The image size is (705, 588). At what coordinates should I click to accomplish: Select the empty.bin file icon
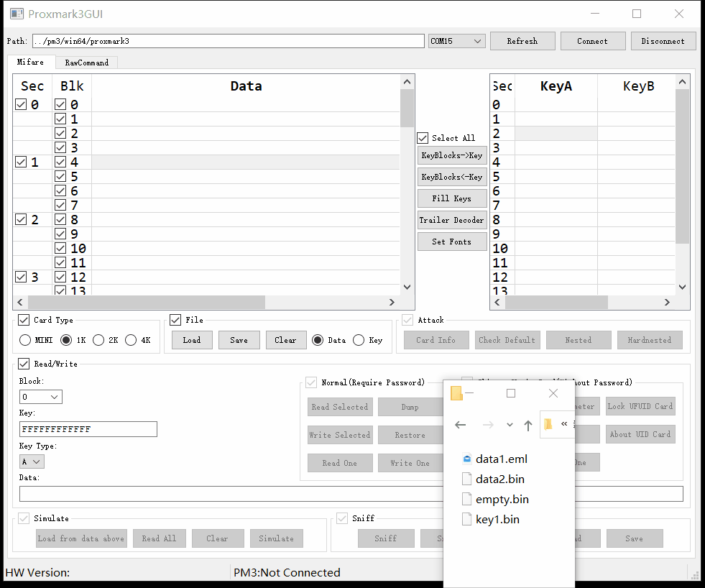(466, 499)
